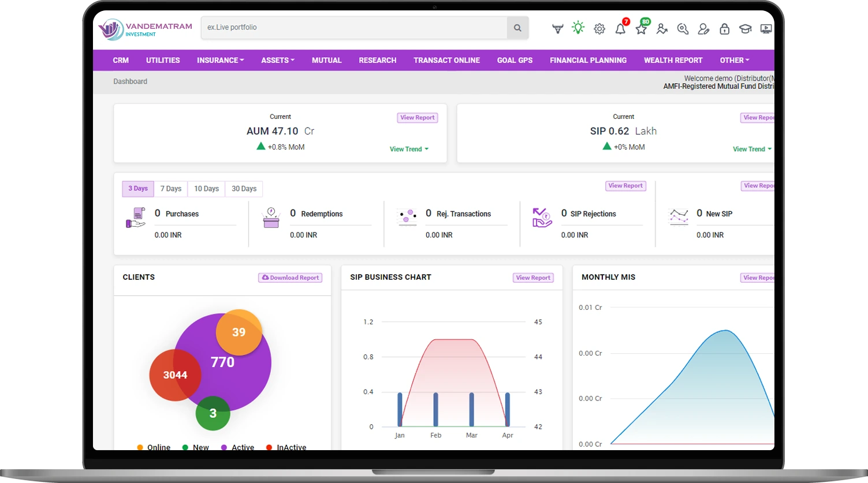Open the bull head market icon

coord(558,29)
